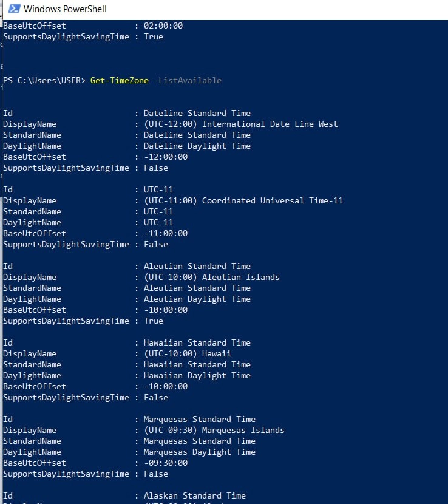Click the Windows PowerShell window title
Viewport: 448px width, 504px height.
pos(65,9)
